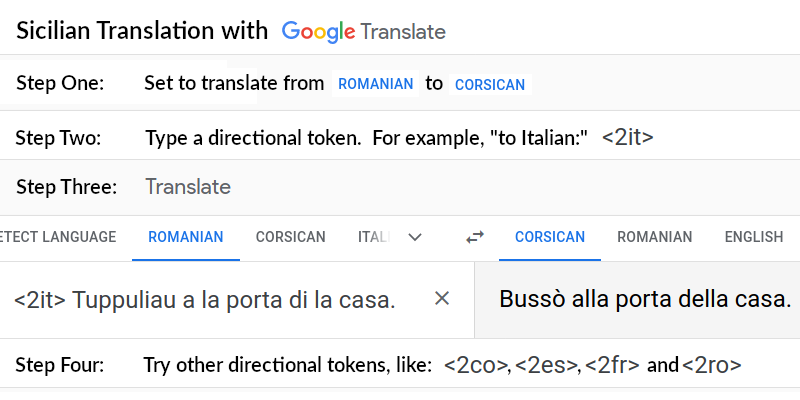The width and height of the screenshot is (800, 400).
Task: Click the <2ro> directional token
Action: (x=711, y=365)
